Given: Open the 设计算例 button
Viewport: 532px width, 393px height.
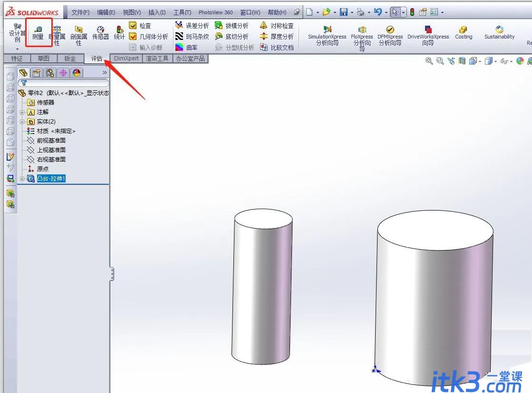Looking at the screenshot, I should (17, 33).
